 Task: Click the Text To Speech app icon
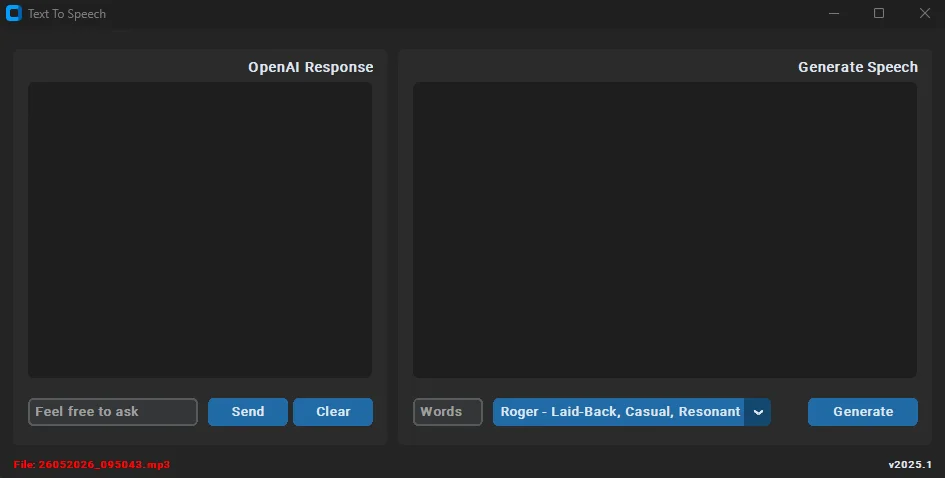(x=13, y=13)
